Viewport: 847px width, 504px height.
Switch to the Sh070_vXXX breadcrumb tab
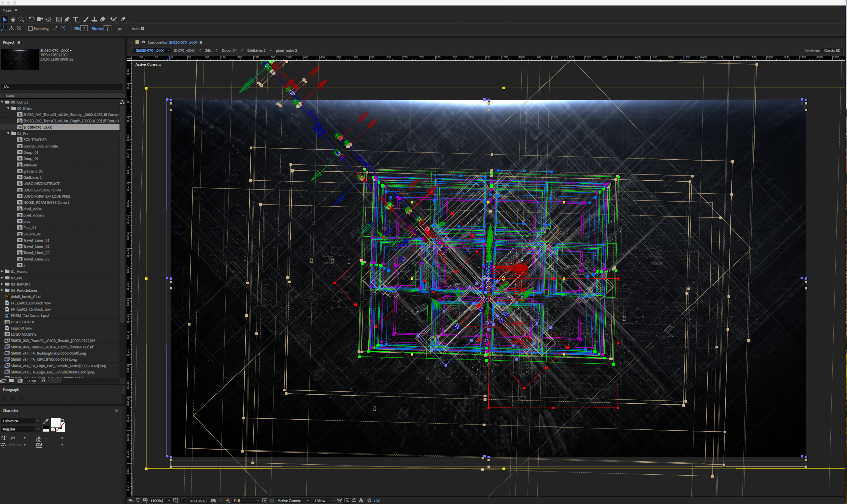tap(184, 51)
